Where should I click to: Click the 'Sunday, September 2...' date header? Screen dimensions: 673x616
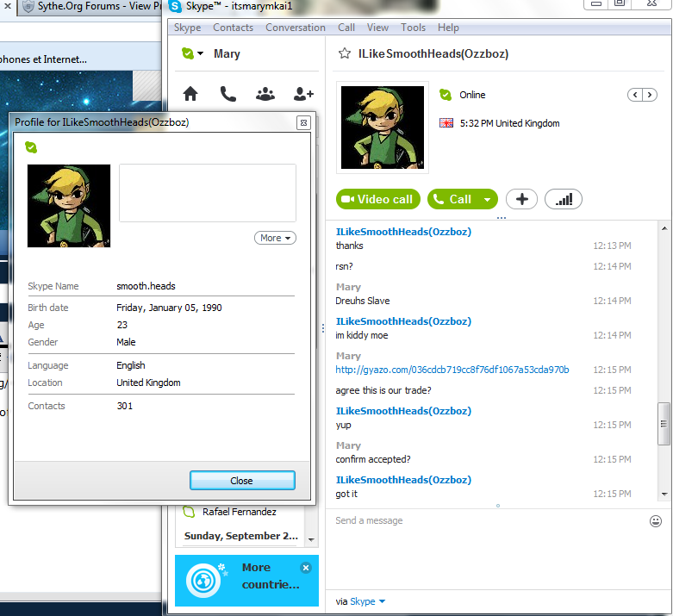240,536
